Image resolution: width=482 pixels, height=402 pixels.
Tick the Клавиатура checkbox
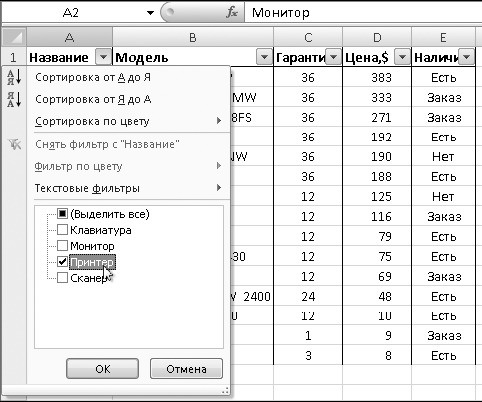tap(62, 230)
